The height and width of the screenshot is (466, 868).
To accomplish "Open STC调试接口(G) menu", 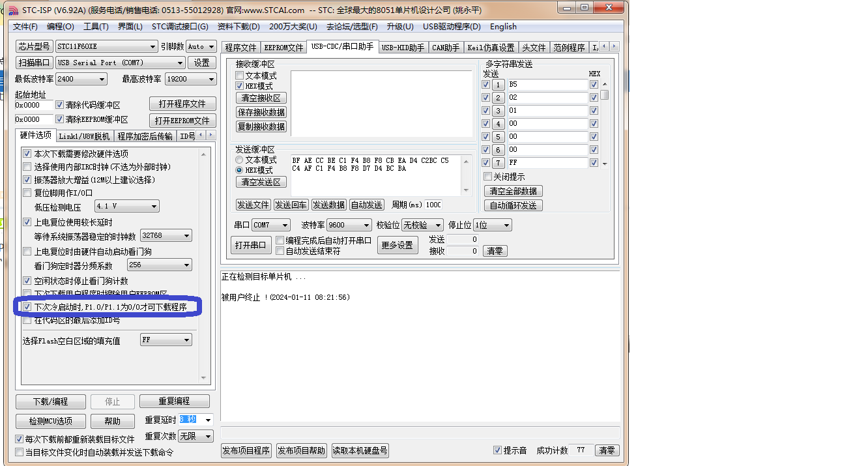I will [x=180, y=27].
